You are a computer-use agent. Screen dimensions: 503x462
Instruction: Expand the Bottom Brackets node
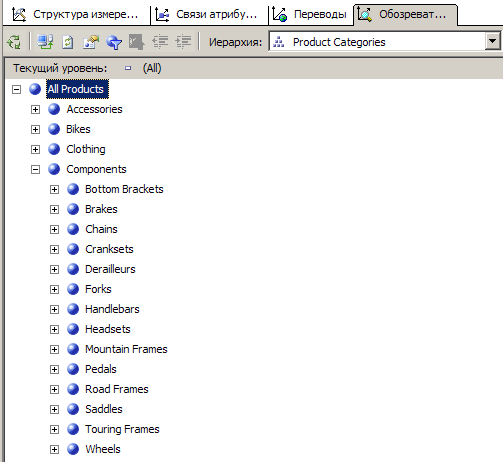tap(54, 189)
